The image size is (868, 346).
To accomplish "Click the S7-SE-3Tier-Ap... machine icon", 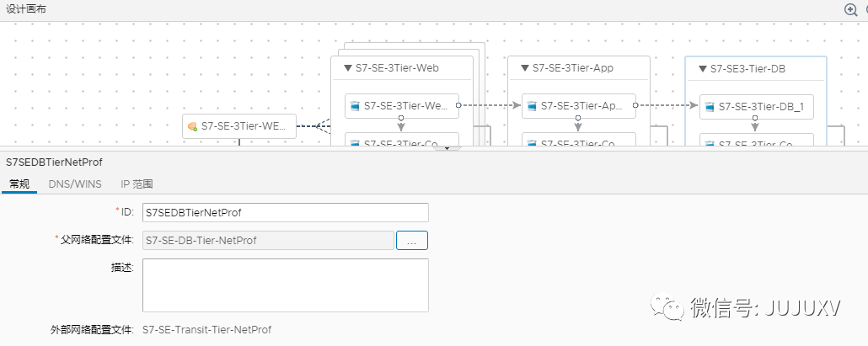I will (533, 106).
